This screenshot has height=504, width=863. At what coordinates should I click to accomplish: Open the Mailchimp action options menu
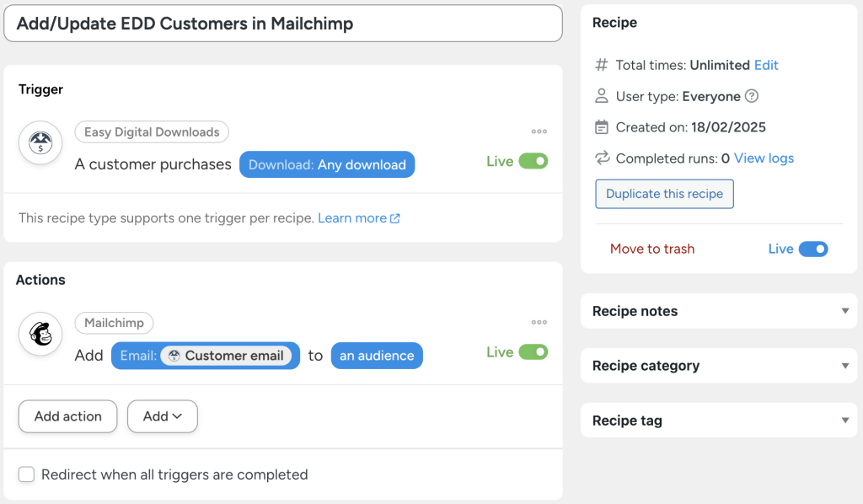coord(539,322)
